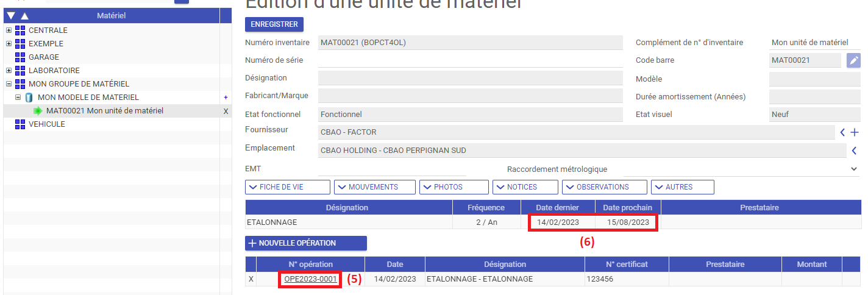Save with the ENREGISTRER button
868x295 pixels.
(x=274, y=24)
